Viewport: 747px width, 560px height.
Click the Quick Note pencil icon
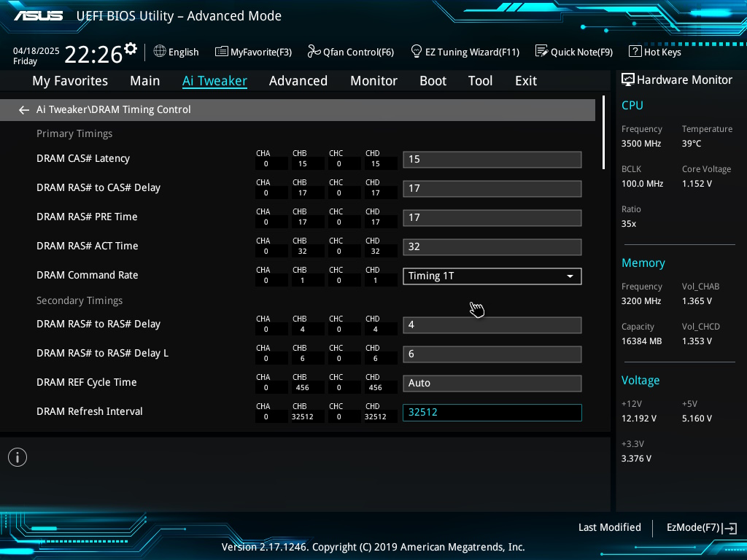pyautogui.click(x=541, y=51)
